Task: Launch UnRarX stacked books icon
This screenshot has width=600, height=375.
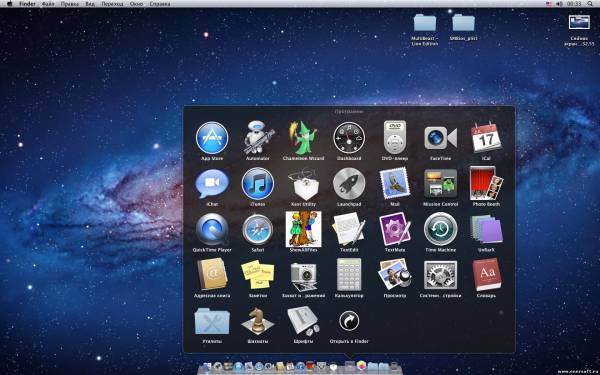Action: (486, 229)
